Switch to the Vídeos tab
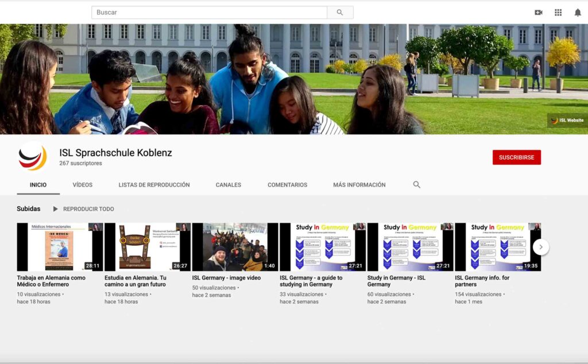The image size is (588, 364). tap(83, 185)
